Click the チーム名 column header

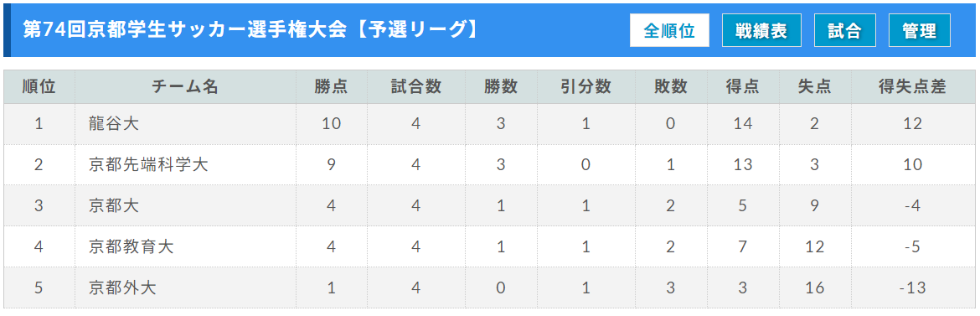point(185,87)
